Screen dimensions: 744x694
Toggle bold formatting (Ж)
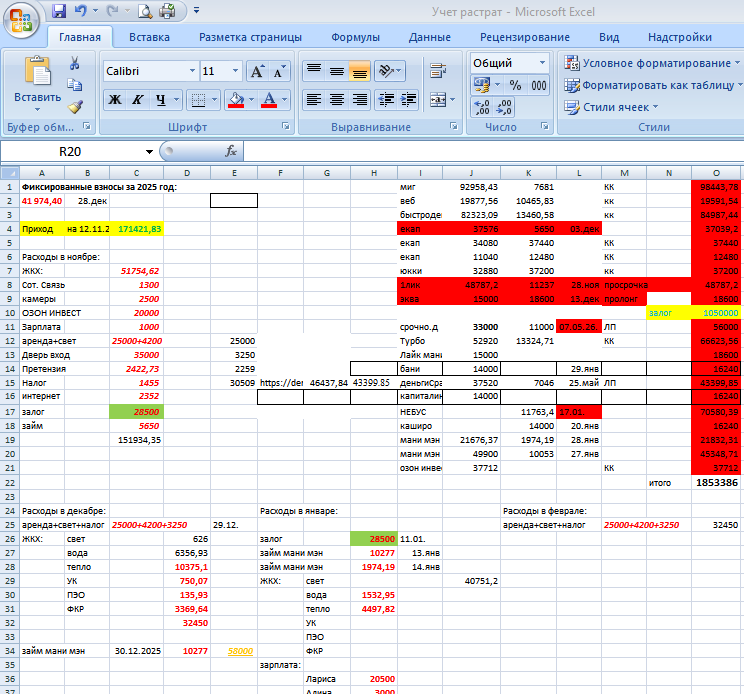pyautogui.click(x=115, y=100)
